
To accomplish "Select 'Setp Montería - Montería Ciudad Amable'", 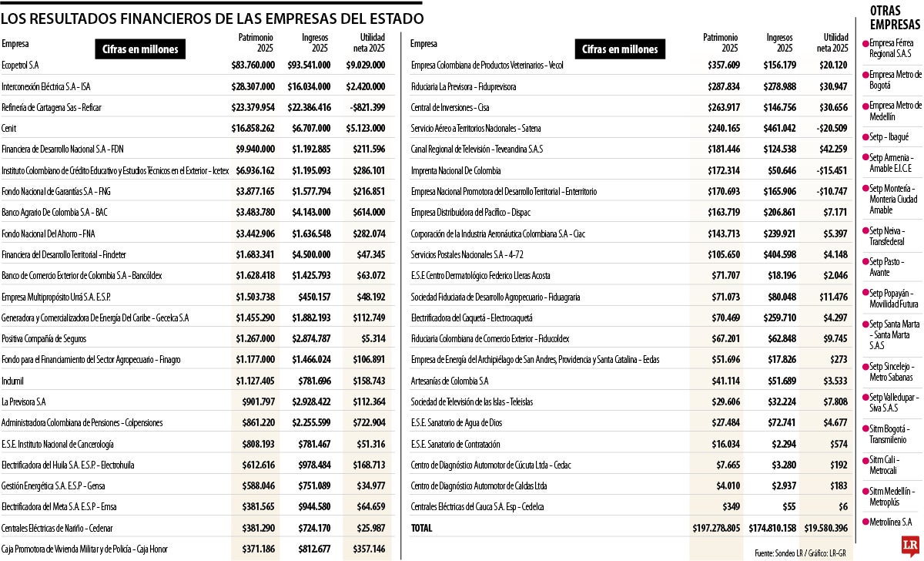I will coord(894,199).
